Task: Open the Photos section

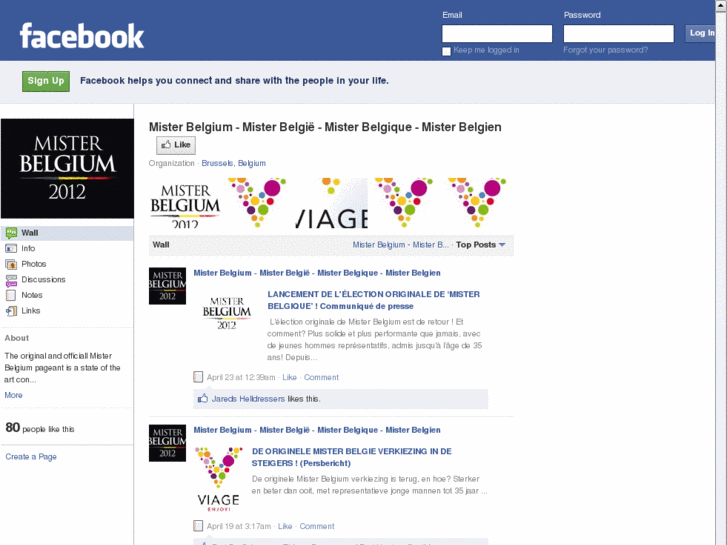Action: pos(33,264)
